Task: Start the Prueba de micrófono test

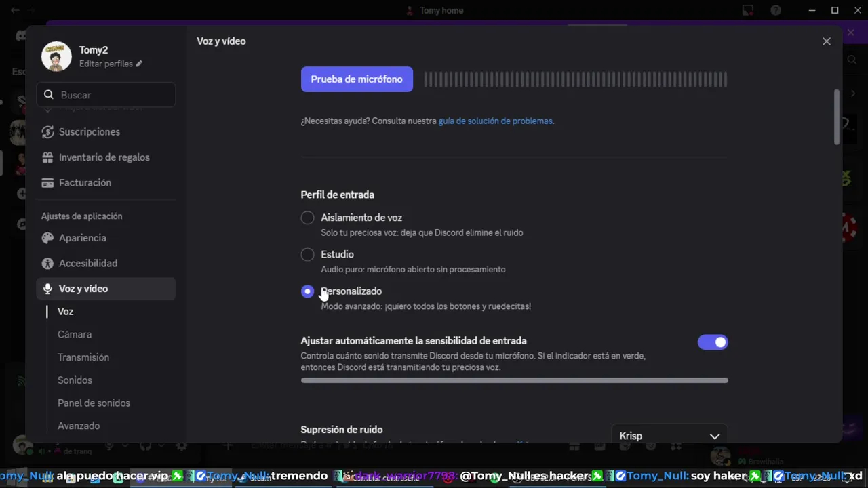Action: pyautogui.click(x=357, y=79)
